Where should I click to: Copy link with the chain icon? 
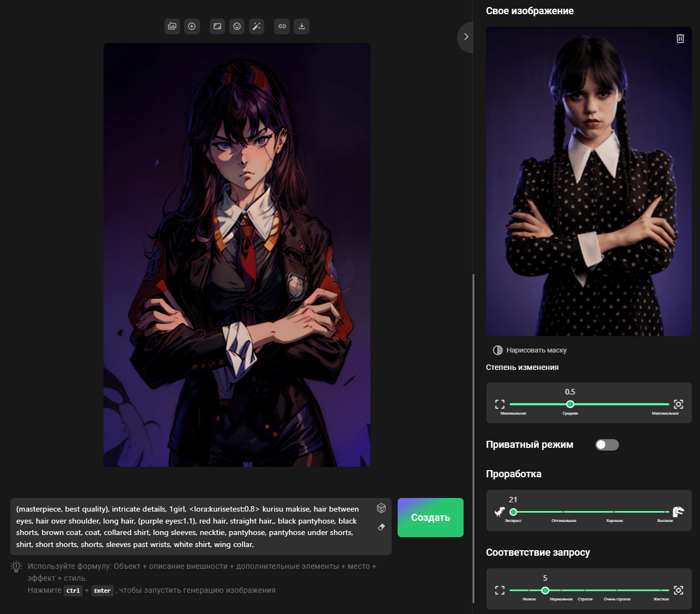tap(282, 26)
